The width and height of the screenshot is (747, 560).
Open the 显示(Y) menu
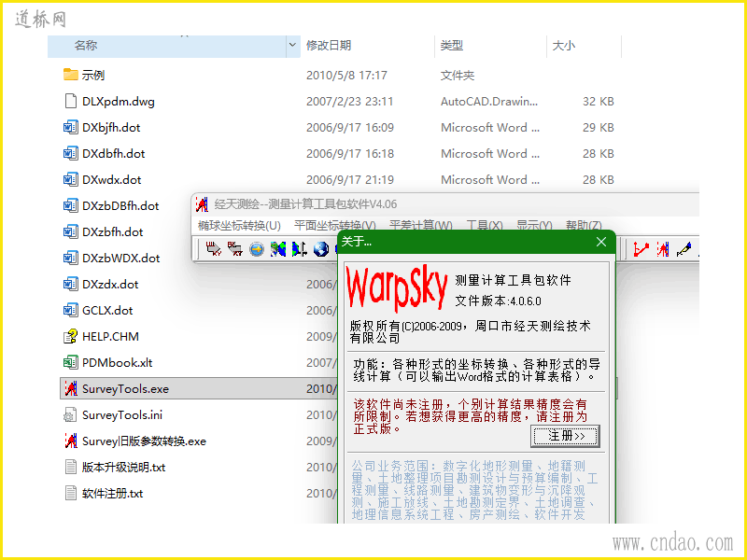534,225
